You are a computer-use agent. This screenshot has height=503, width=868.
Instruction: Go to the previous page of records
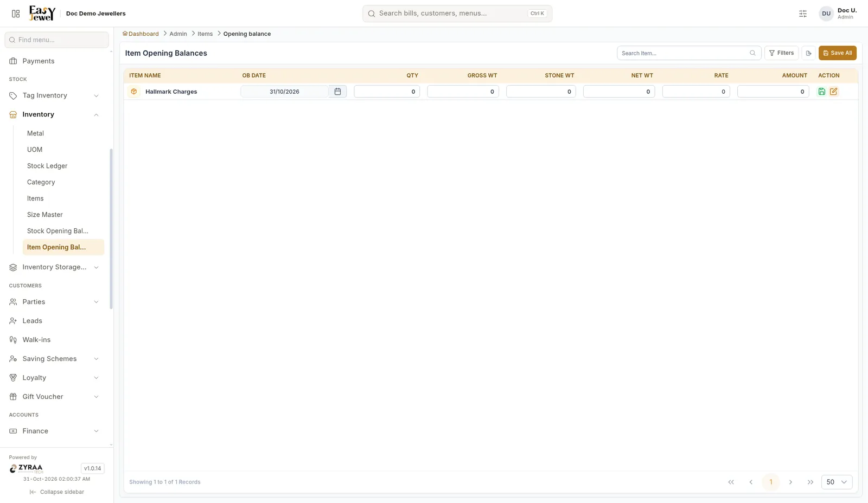click(751, 482)
